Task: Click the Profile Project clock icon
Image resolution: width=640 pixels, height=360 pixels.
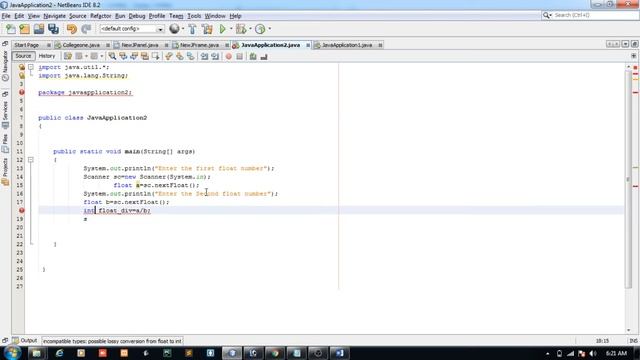Action: [x=260, y=29]
